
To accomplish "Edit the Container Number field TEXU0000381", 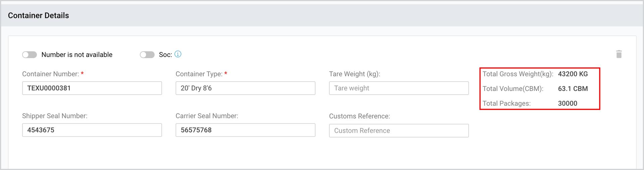I will click(92, 88).
